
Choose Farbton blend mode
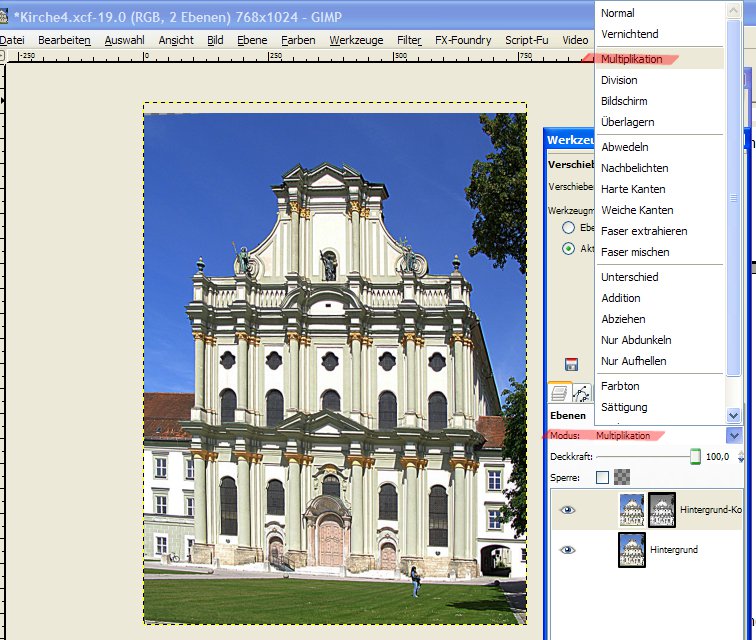tap(620, 386)
